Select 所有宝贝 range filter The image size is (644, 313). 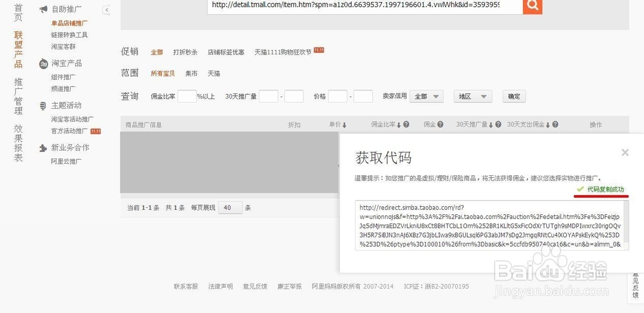[x=163, y=73]
